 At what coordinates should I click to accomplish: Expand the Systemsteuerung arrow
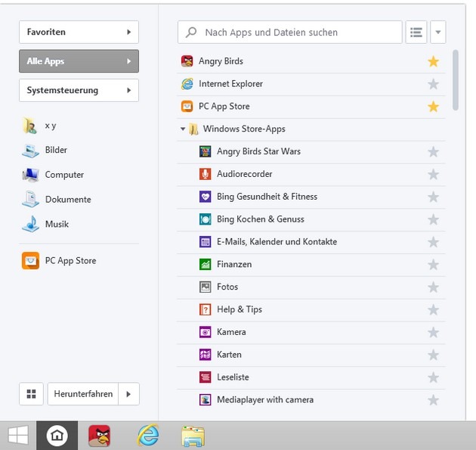129,90
